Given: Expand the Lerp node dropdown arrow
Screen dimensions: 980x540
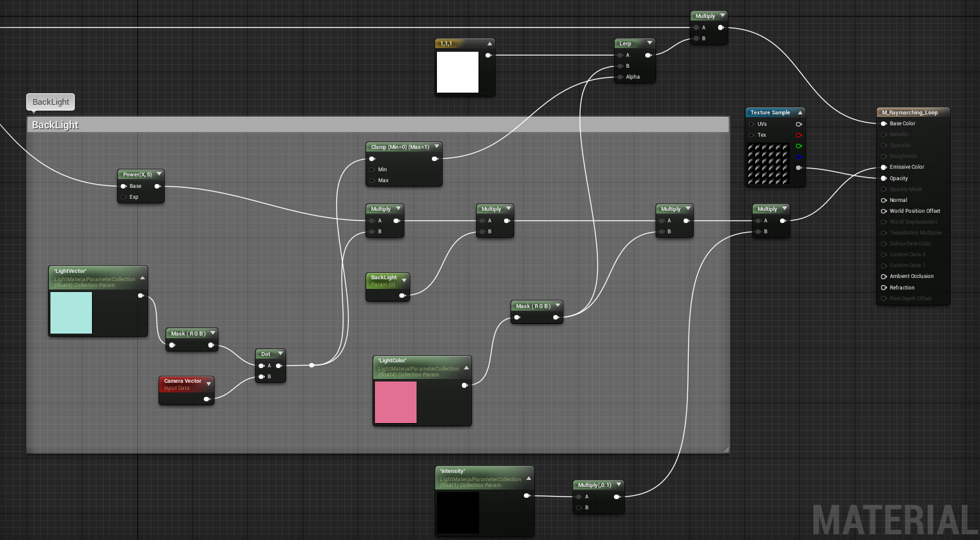Looking at the screenshot, I should 650,43.
